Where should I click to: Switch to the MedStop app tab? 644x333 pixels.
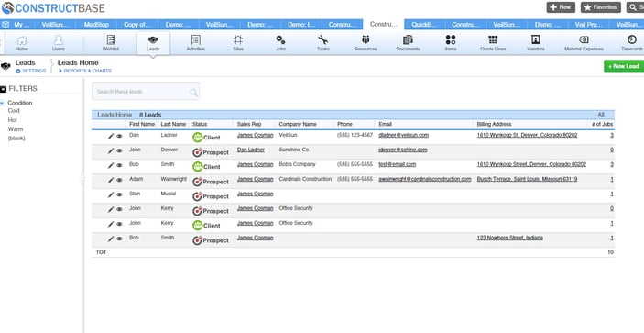pos(96,25)
